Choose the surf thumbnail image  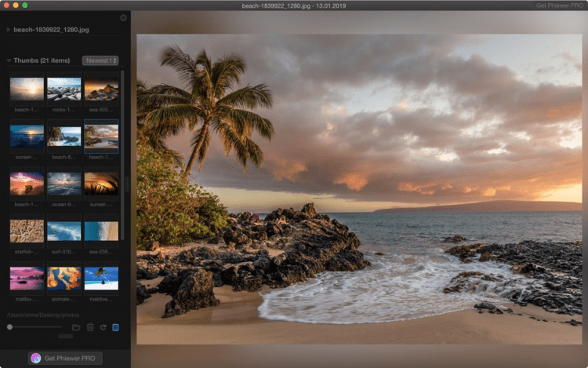point(64,231)
